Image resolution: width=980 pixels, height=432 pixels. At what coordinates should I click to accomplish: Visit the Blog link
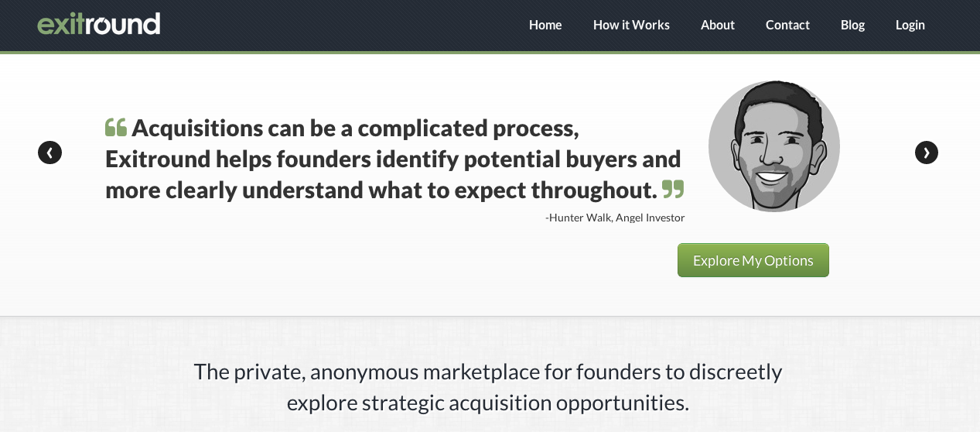pos(852,25)
